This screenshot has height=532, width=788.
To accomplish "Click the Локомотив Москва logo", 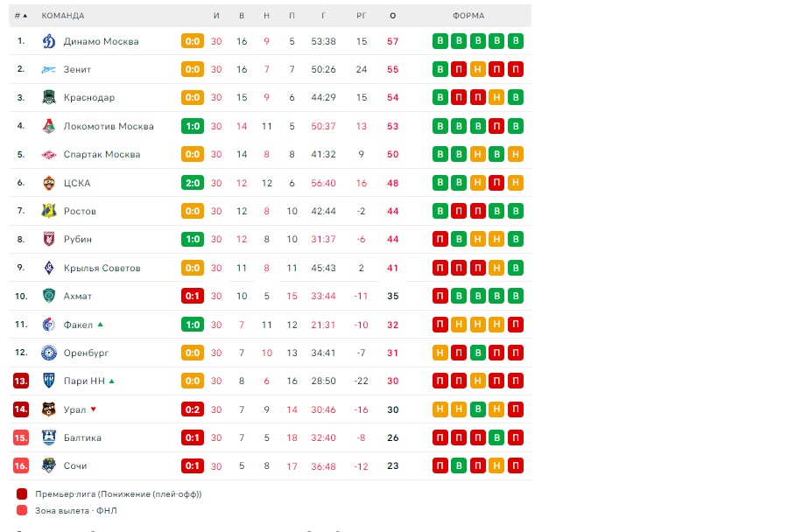I will pos(49,126).
